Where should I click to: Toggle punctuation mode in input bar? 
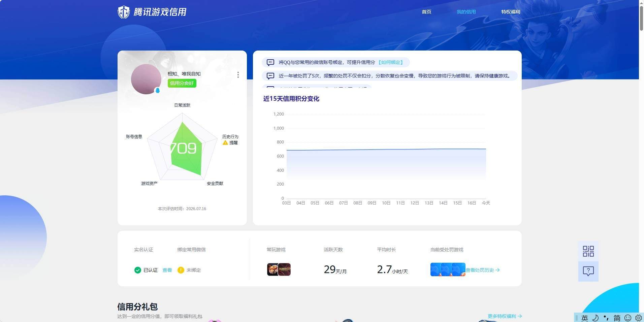pos(606,318)
